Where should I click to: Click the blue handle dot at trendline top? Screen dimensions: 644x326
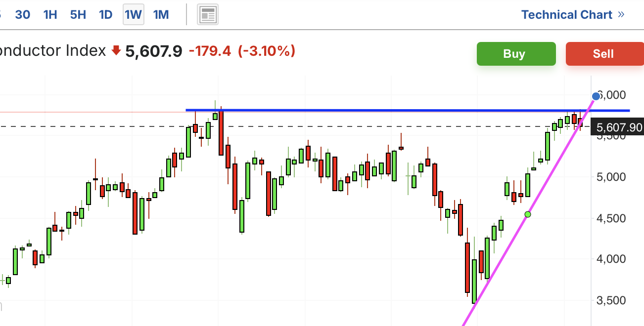click(596, 96)
